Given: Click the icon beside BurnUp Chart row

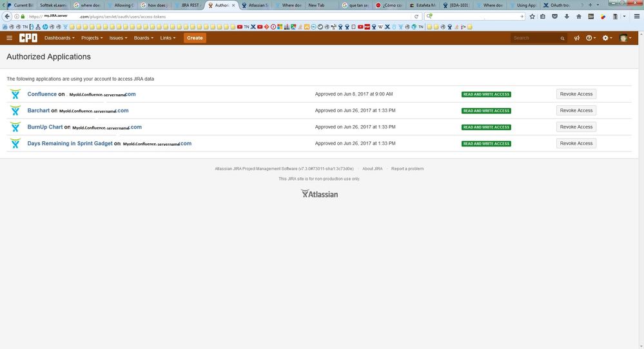Looking at the screenshot, I should click(15, 127).
